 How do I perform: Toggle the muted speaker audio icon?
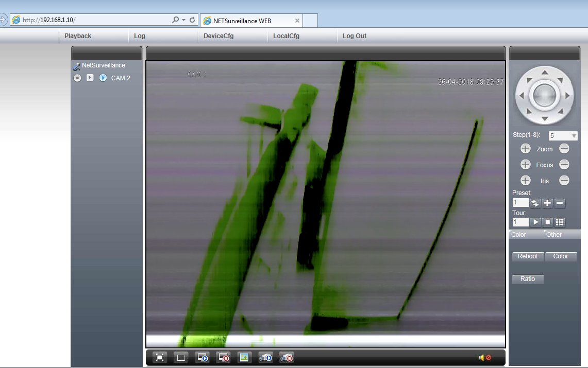(484, 357)
